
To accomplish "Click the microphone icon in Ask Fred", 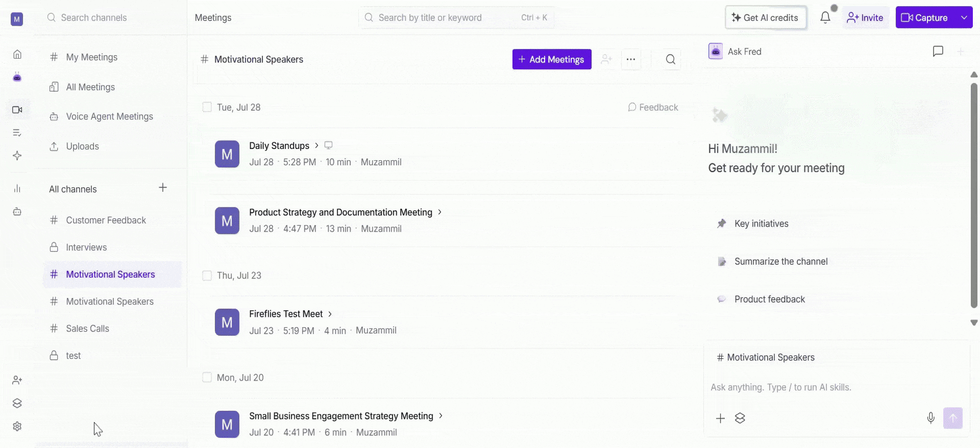I will tap(930, 418).
